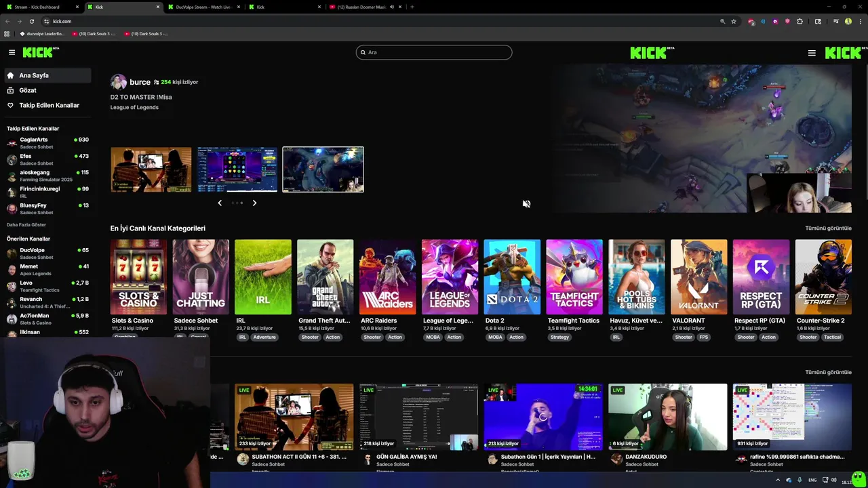Open Sadece Sohbet Just Chatting category cover
868x488 pixels.
click(201, 277)
